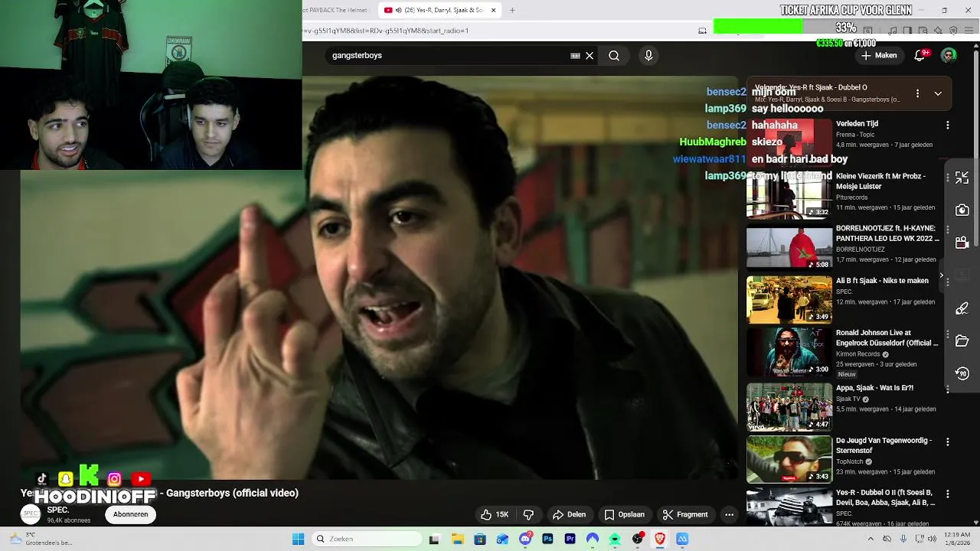Open the on-screen keyboard icon in search bar

pos(575,55)
